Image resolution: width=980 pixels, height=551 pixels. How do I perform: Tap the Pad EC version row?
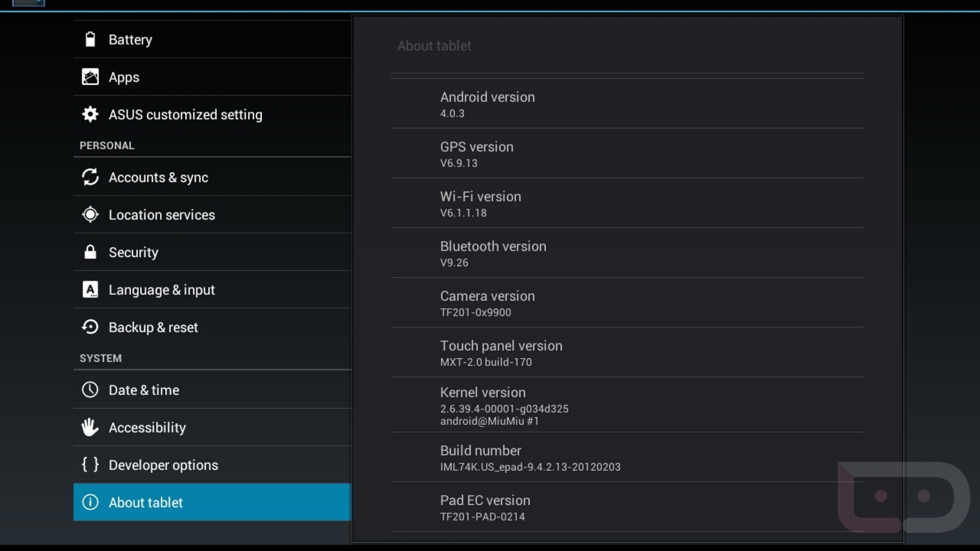coord(627,507)
